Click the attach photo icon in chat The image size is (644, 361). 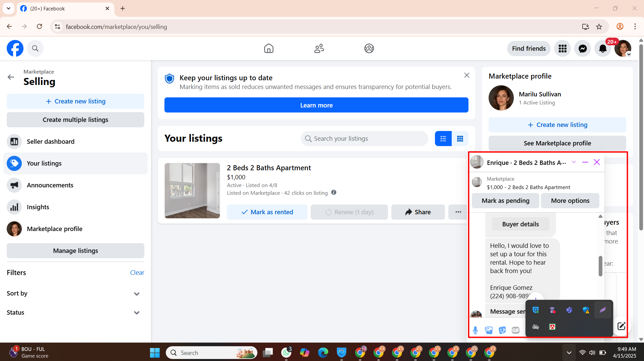coord(489,330)
